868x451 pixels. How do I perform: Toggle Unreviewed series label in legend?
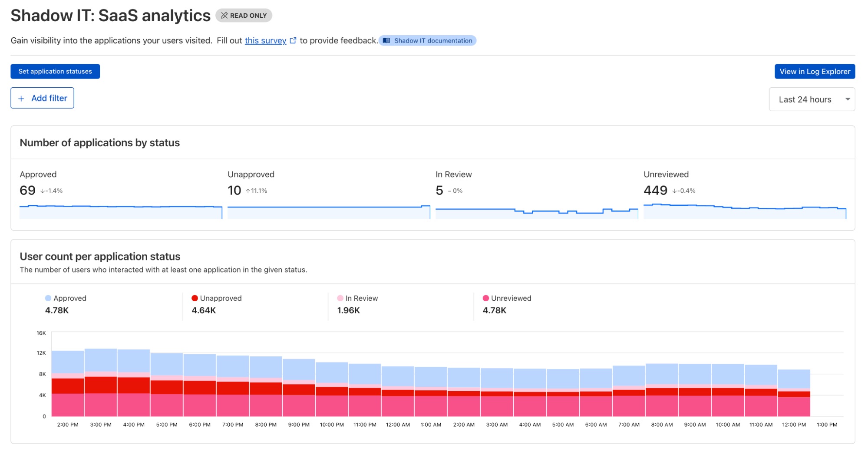click(x=511, y=298)
